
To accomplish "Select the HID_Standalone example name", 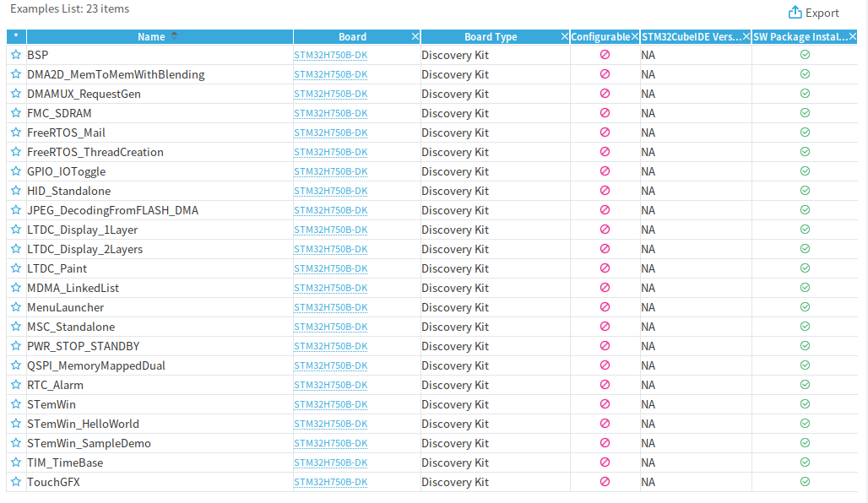I will pos(69,191).
